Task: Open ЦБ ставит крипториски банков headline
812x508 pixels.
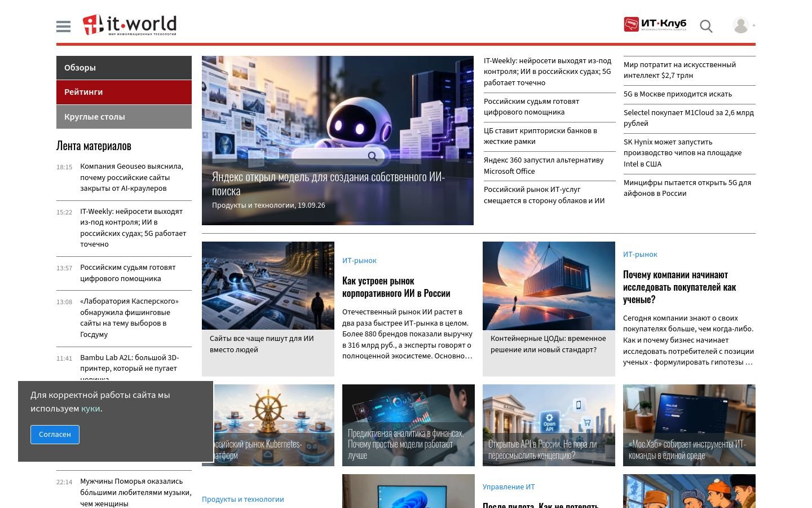Action: click(x=540, y=136)
